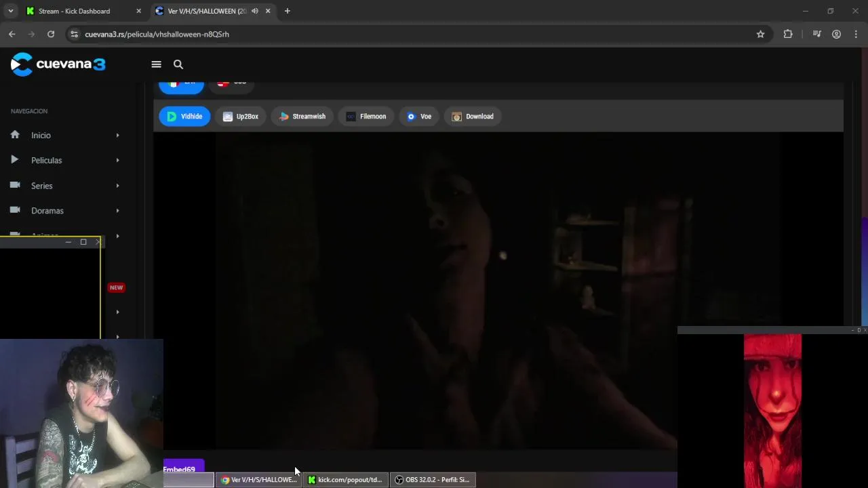Expand the Doramas submenu arrow
868x488 pixels.
[117, 211]
